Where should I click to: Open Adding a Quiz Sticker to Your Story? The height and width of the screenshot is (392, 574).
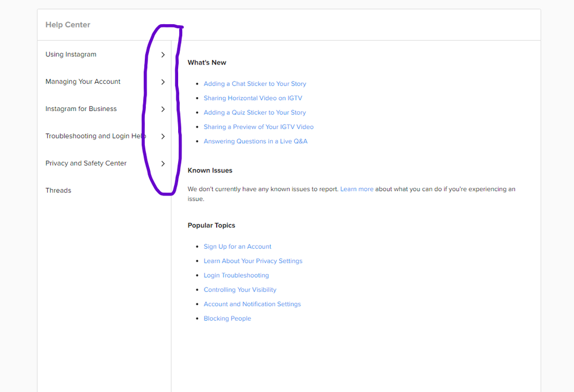[x=255, y=113]
